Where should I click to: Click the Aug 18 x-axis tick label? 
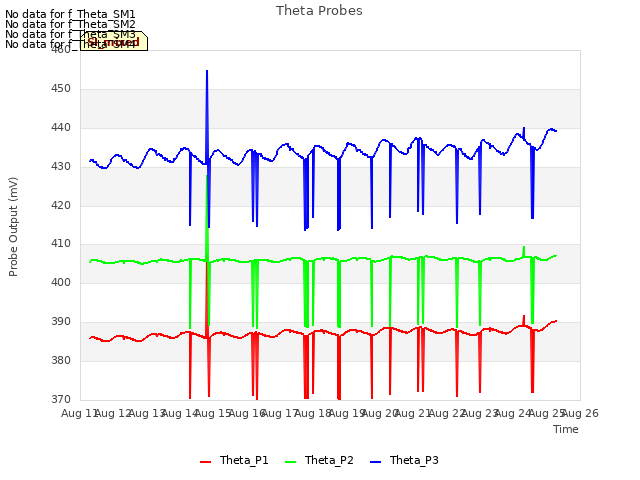click(313, 413)
